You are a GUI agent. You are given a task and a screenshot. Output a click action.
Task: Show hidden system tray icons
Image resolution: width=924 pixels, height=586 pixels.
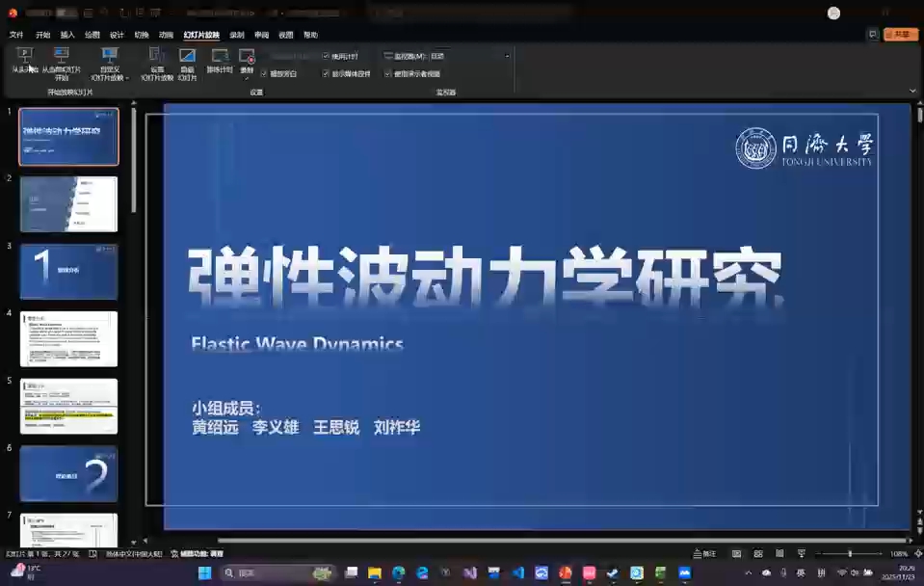tap(749, 573)
